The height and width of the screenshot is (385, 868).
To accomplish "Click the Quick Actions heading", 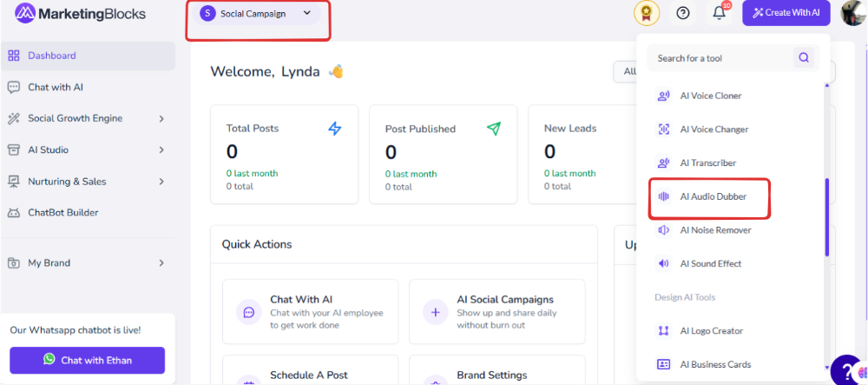I will coord(257,244).
